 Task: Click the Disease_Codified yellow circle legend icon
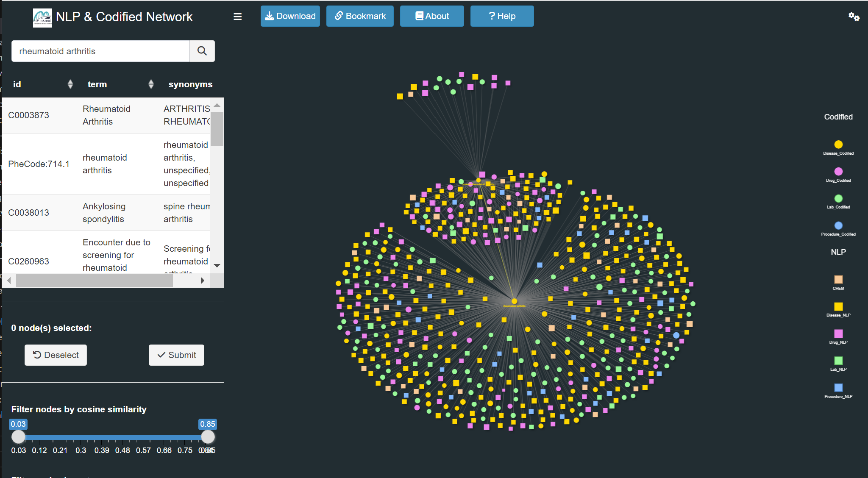(838, 145)
